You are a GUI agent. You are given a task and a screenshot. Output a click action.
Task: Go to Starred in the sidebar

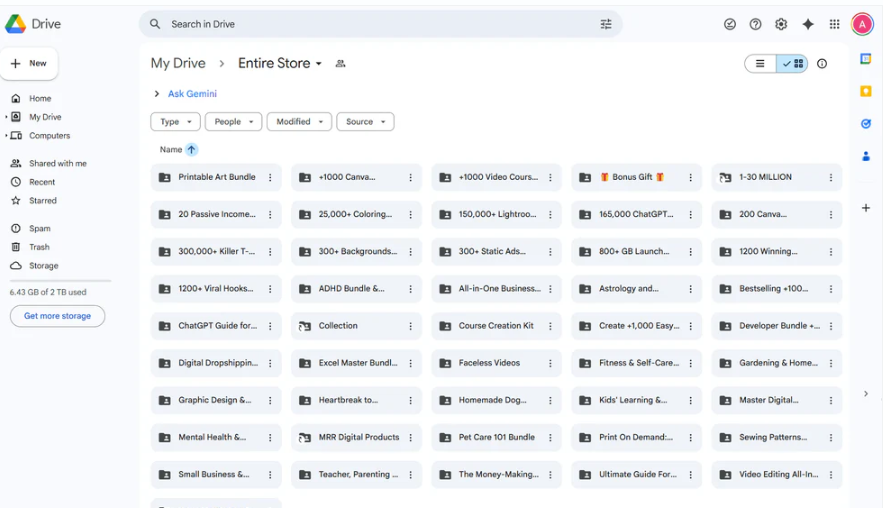coord(43,201)
